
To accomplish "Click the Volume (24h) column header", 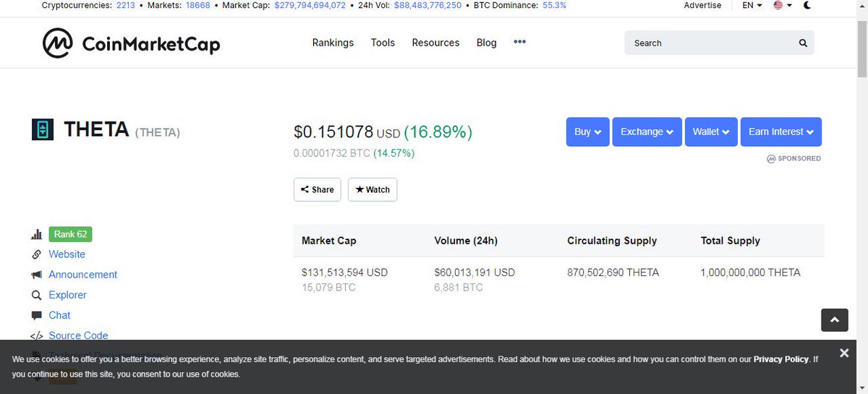I will point(466,241).
